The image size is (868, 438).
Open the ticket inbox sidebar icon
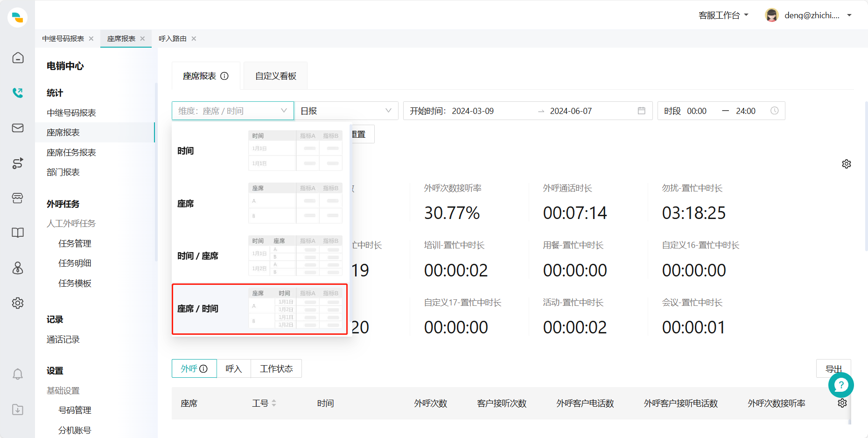pyautogui.click(x=18, y=198)
